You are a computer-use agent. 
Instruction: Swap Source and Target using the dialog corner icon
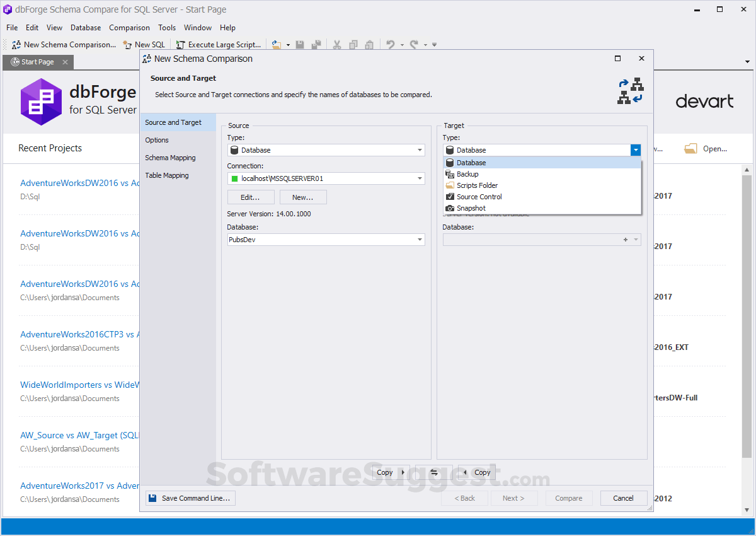point(631,90)
